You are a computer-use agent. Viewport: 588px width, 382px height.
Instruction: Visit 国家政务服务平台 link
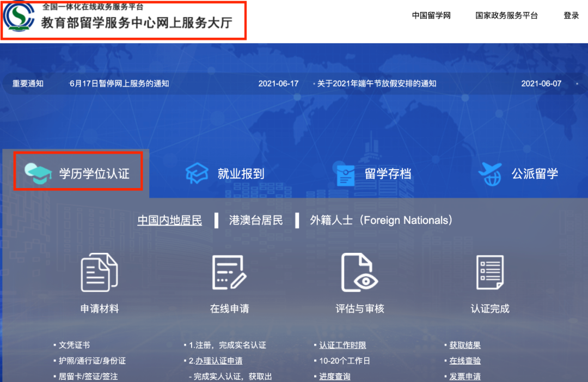coord(507,16)
